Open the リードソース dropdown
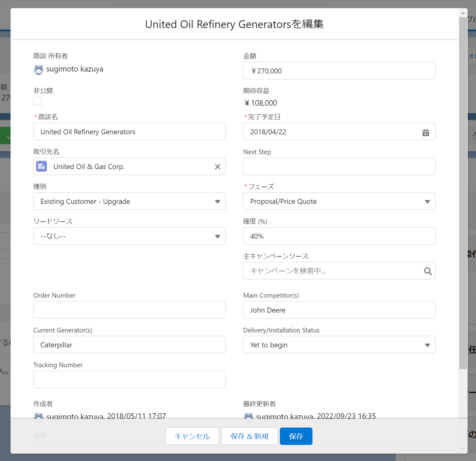The image size is (476, 461). (129, 236)
